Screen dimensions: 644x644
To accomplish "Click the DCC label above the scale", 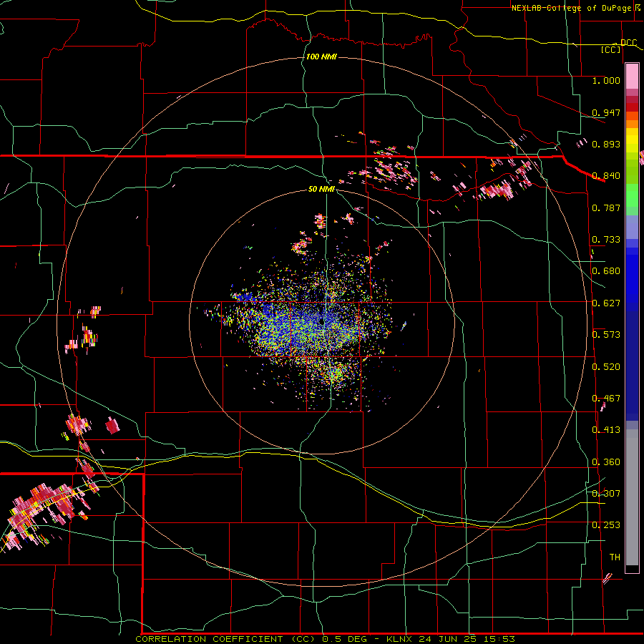I will coord(628,43).
